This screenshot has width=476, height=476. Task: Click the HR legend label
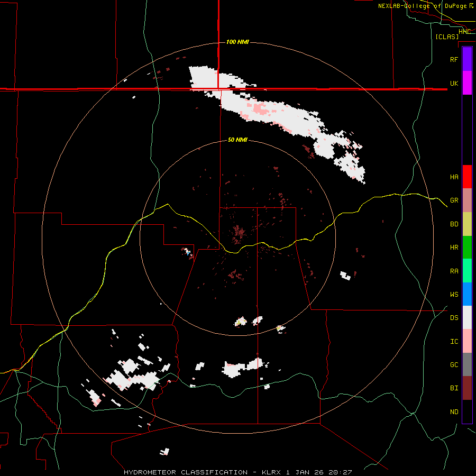pyautogui.click(x=454, y=248)
